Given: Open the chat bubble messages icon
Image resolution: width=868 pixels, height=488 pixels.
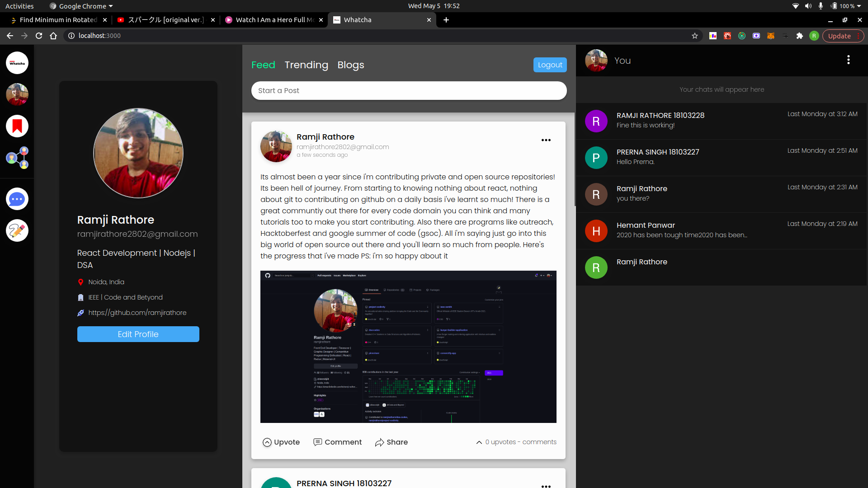Looking at the screenshot, I should pyautogui.click(x=17, y=199).
